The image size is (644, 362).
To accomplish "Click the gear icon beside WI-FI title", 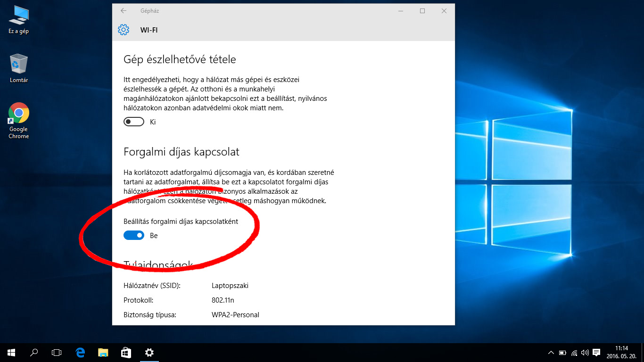I will (x=124, y=30).
